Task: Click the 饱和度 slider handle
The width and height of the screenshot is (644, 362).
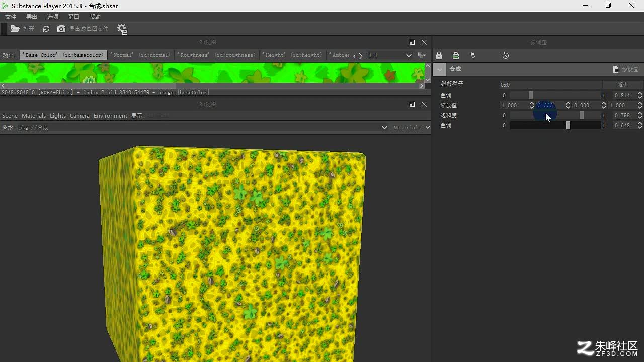Action: [x=582, y=115]
